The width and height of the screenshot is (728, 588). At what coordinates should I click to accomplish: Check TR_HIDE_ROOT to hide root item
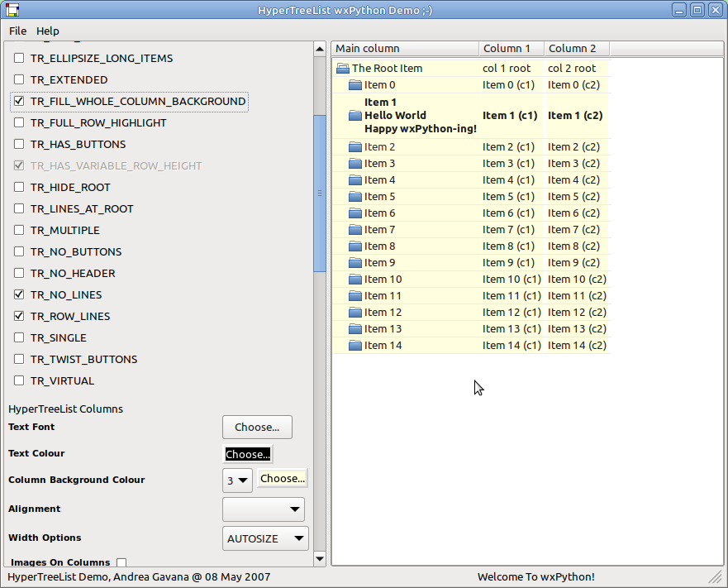[x=19, y=187]
